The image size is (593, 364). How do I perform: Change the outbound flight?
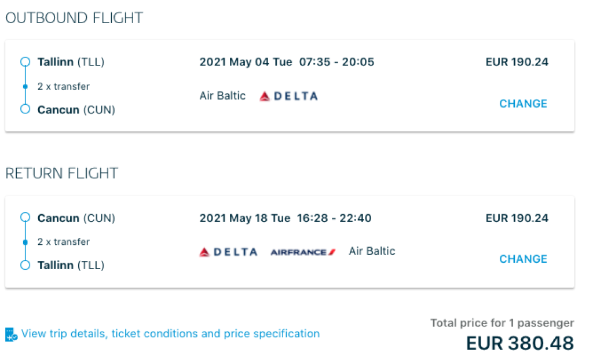point(523,104)
